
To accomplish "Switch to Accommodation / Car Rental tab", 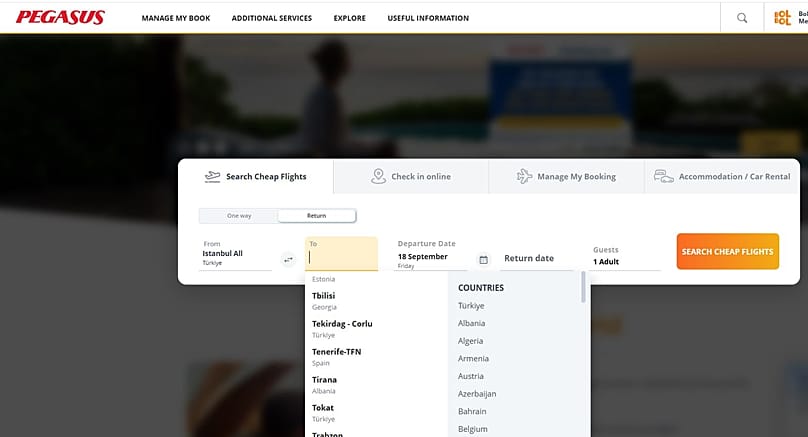I will (722, 177).
